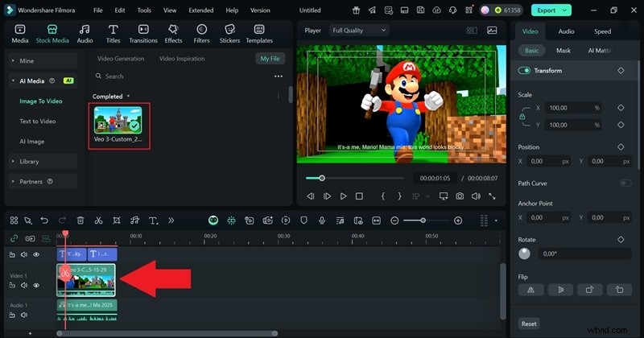644x338 pixels.
Task: Open the Tools menu
Action: (x=144, y=10)
